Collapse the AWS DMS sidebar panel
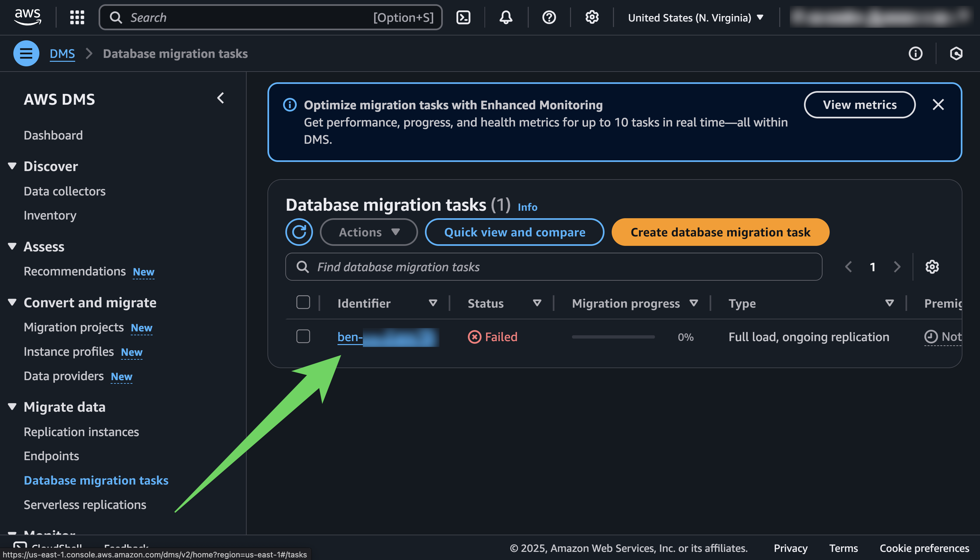This screenshot has height=560, width=980. (221, 98)
